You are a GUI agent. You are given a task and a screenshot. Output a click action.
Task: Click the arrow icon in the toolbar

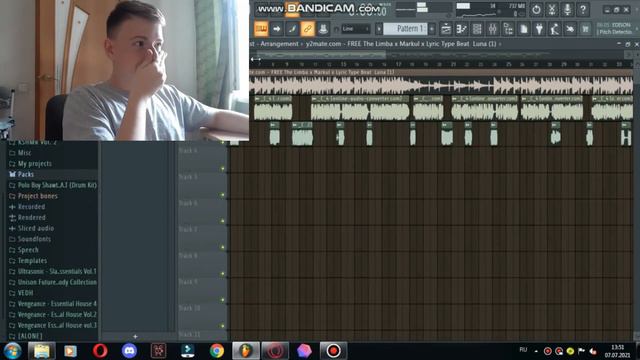point(276,29)
